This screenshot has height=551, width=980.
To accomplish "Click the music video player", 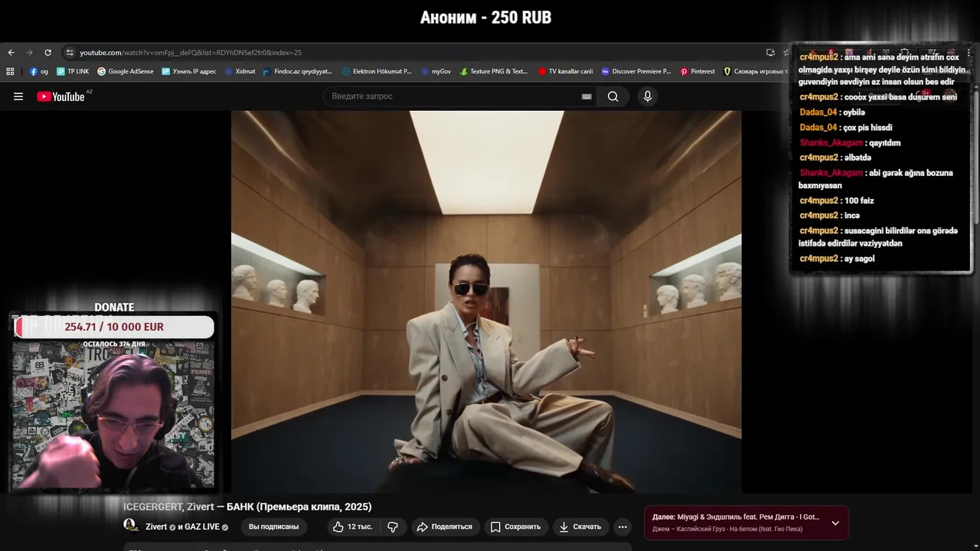I will [486, 302].
